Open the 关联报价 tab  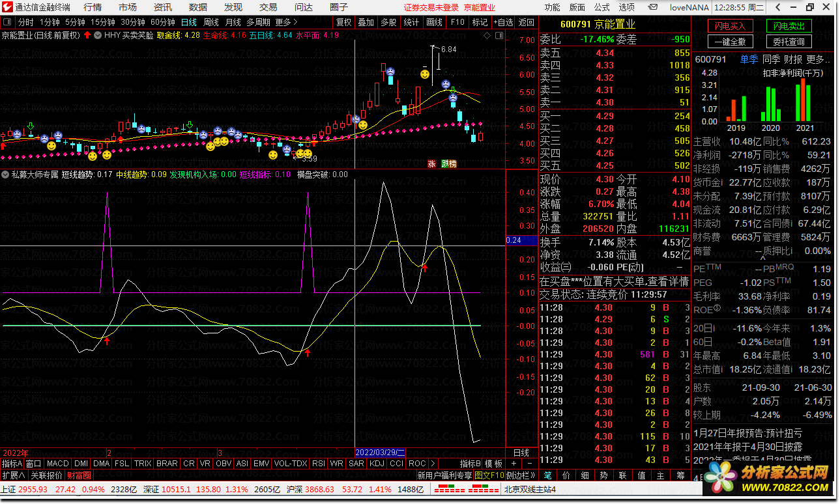(x=47, y=475)
